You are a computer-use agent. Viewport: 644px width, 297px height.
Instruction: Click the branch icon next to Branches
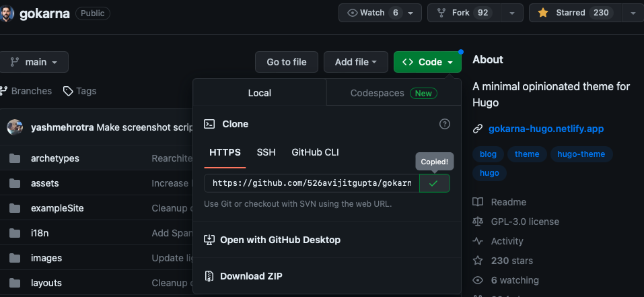click(3, 91)
